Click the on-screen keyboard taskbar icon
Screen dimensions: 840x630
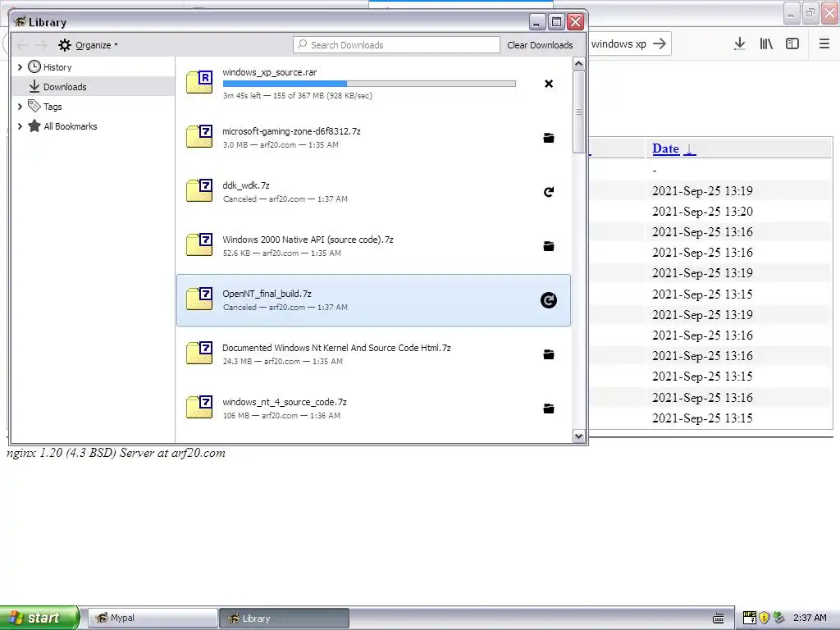point(719,619)
